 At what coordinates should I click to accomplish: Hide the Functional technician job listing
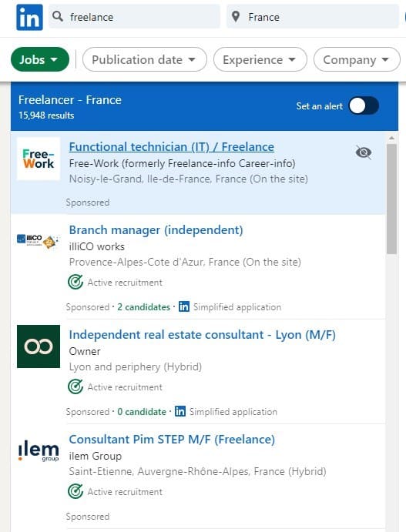click(x=363, y=152)
